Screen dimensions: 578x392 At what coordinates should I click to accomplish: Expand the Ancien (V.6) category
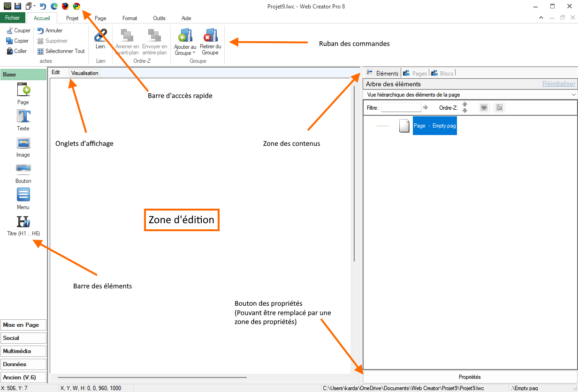24,377
